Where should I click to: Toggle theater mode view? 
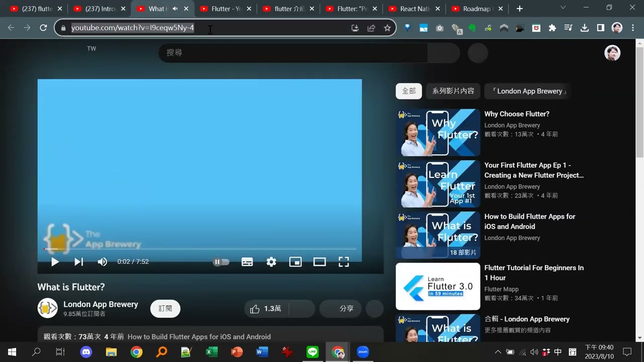coord(319,261)
